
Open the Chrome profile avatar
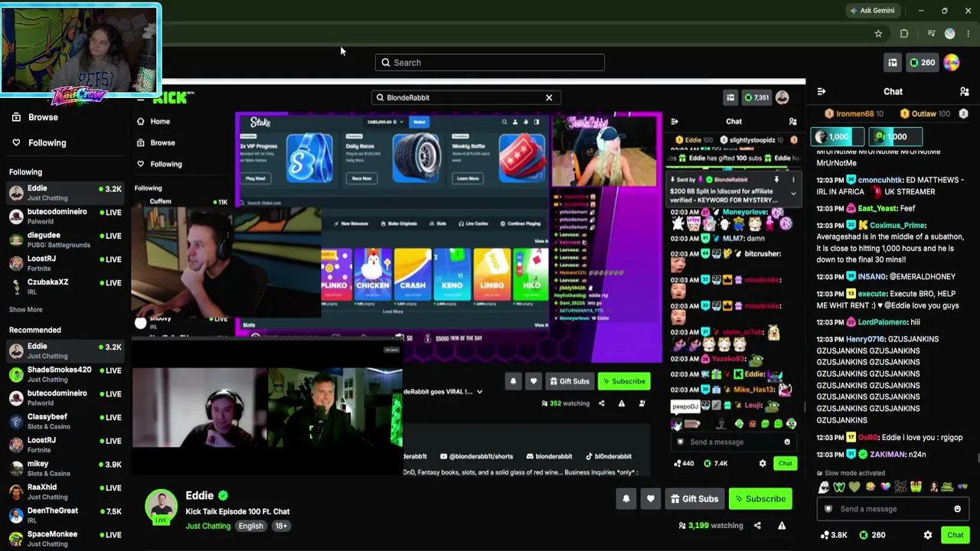pos(950,34)
